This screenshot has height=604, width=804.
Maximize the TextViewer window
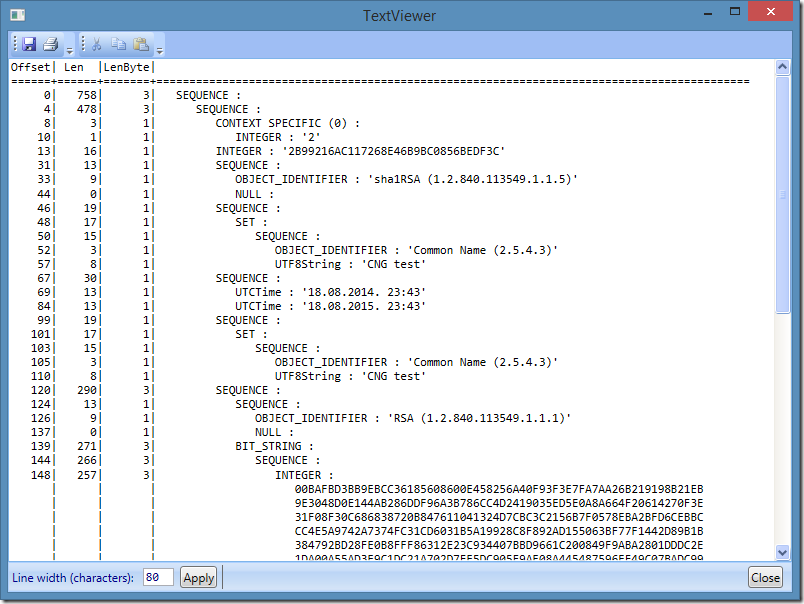[x=735, y=12]
